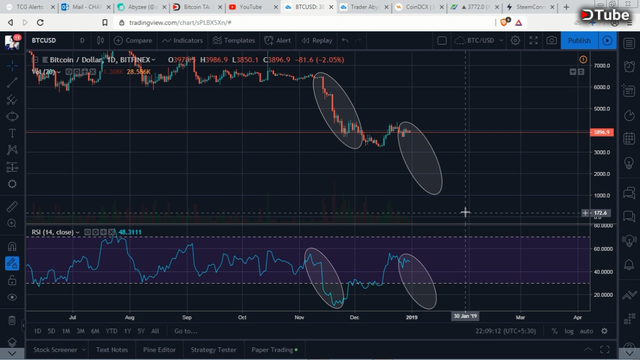Open the notifications bell panel
Image resolution: width=640 pixels, height=360 pixels.
[629, 264]
